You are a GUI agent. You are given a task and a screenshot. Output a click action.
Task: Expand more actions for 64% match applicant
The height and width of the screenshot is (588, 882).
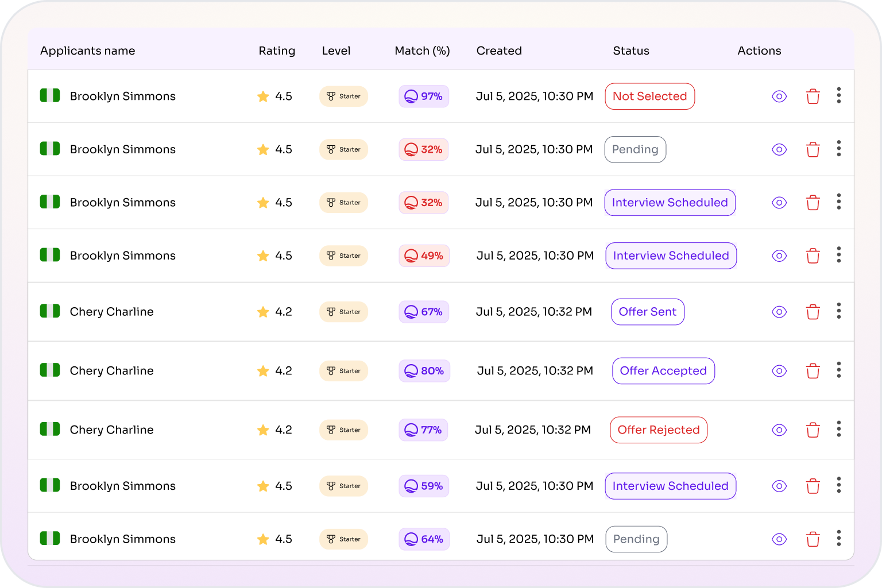[839, 538]
